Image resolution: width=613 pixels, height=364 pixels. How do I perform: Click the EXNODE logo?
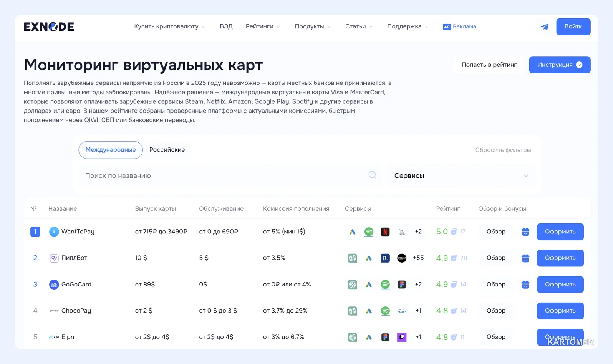pyautogui.click(x=49, y=26)
